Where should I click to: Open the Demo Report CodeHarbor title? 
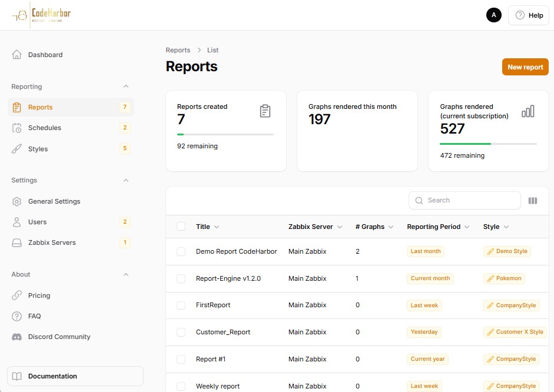[236, 251]
